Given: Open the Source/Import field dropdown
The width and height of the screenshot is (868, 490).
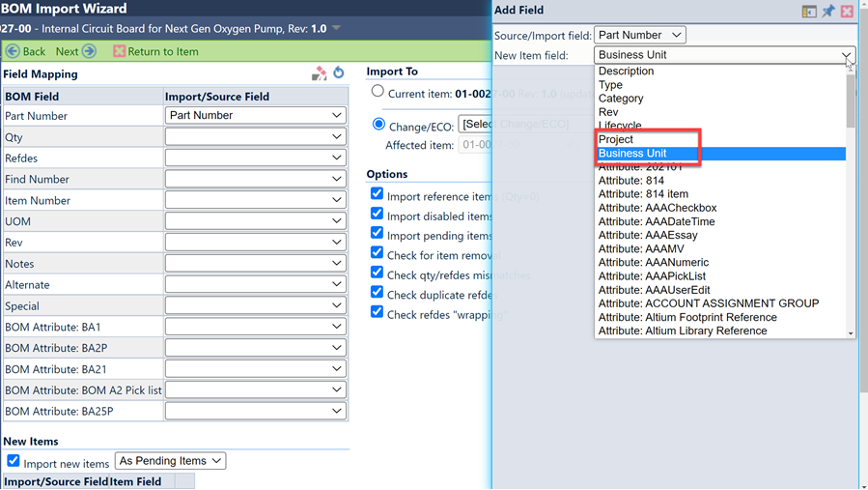Looking at the screenshot, I should pos(639,35).
